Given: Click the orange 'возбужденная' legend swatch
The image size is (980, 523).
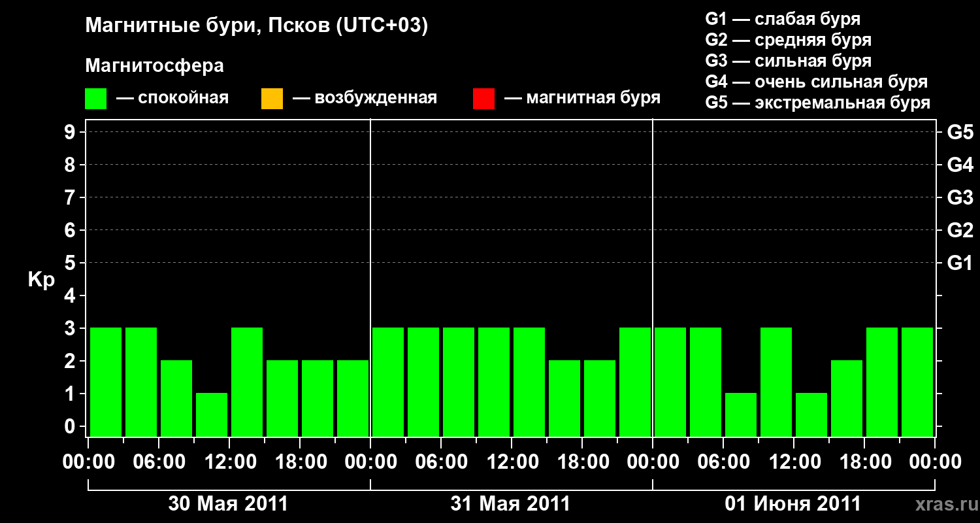Looking at the screenshot, I should [x=272, y=99].
